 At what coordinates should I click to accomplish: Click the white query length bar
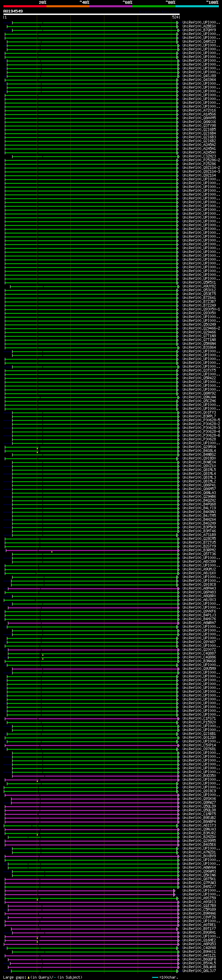tap(92, 15)
